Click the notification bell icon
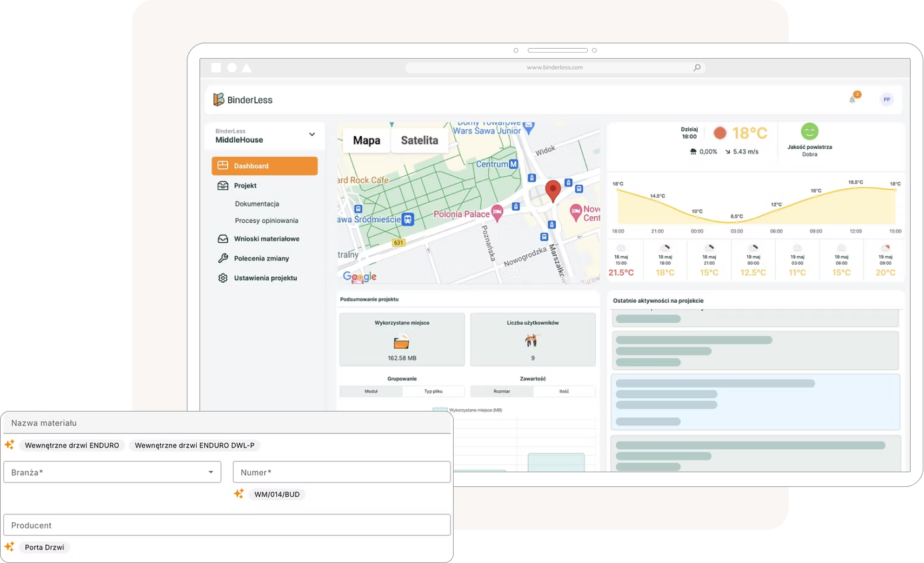924x563 pixels. (852, 99)
